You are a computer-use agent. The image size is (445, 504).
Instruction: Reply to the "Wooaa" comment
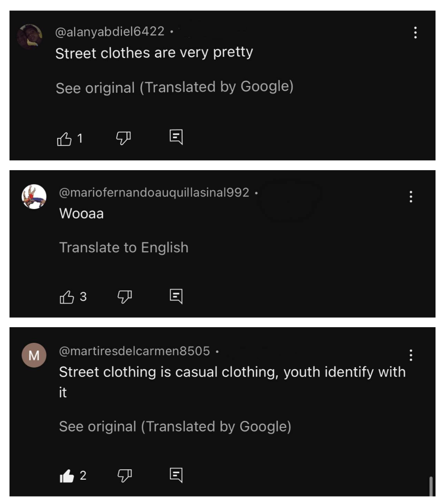click(x=176, y=296)
